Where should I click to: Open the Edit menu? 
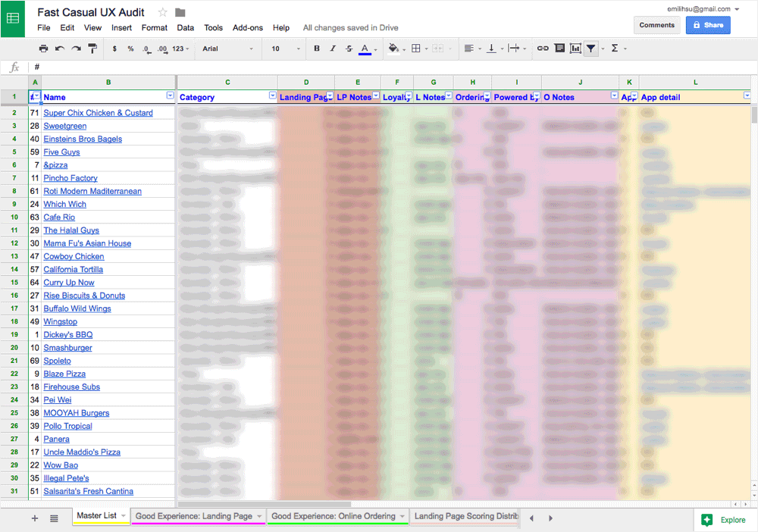point(67,27)
